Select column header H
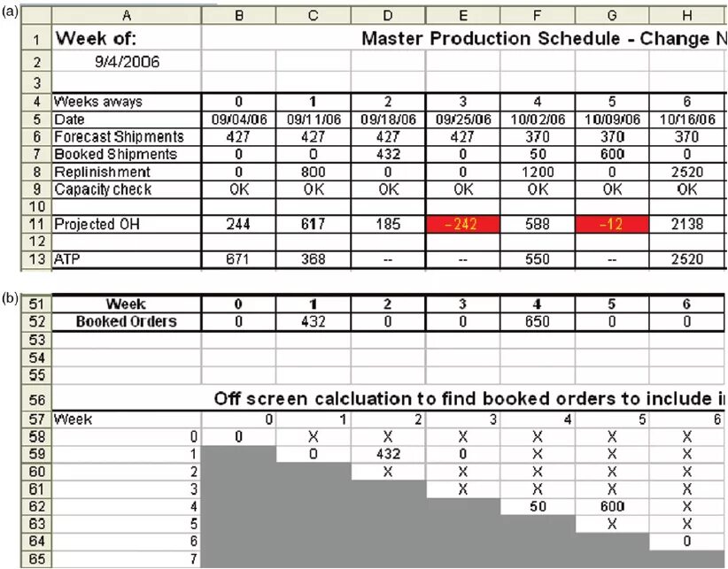This screenshot has height=569, width=728. pos(687,16)
